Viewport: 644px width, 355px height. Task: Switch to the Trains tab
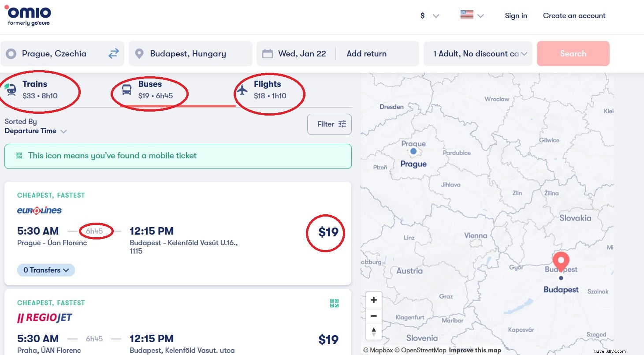click(x=35, y=88)
